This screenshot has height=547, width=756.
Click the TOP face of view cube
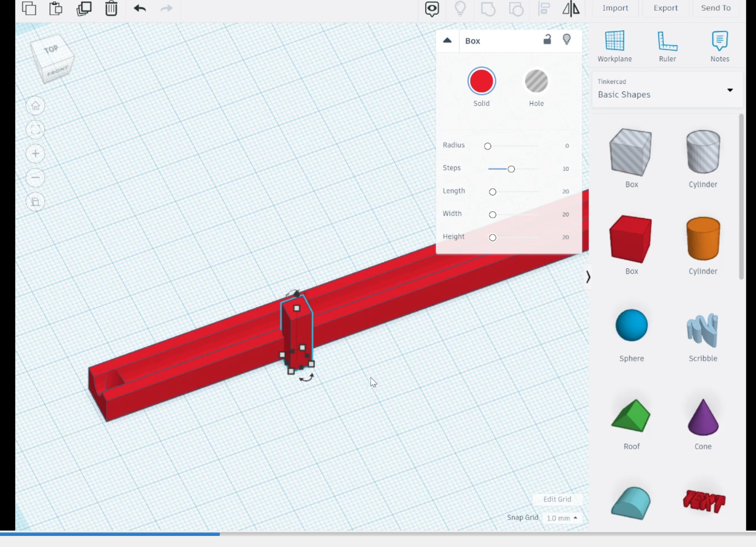tap(52, 49)
